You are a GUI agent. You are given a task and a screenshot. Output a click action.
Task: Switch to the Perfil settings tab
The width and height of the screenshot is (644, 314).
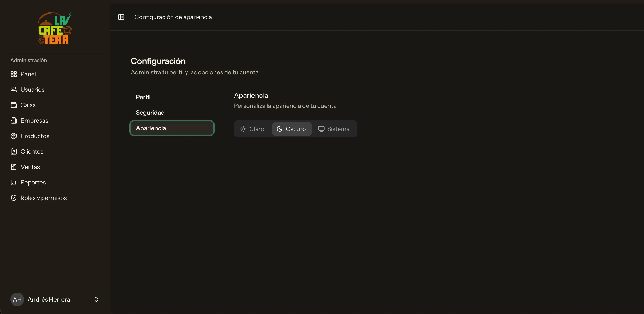click(172, 97)
